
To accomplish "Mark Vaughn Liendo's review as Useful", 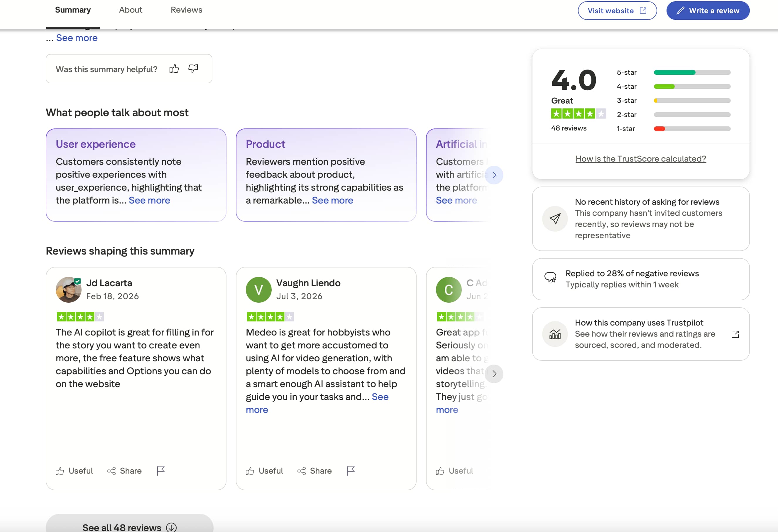I will tap(264, 471).
